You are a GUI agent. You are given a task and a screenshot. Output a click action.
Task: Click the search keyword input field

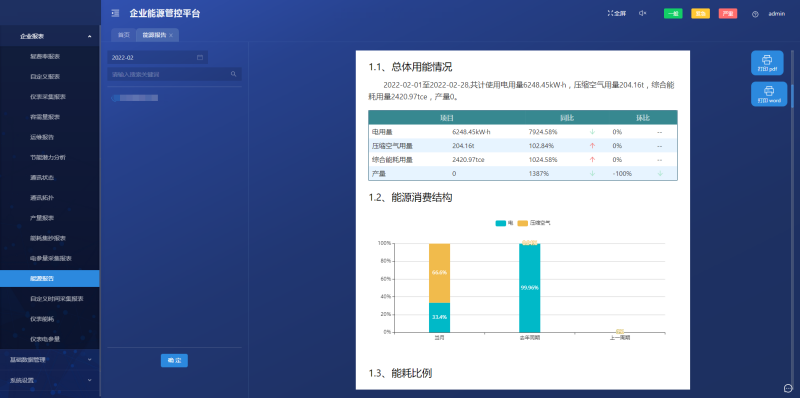pyautogui.click(x=174, y=74)
